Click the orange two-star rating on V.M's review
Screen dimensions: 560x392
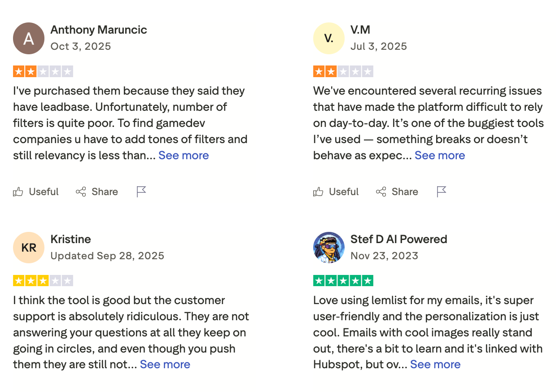344,71
